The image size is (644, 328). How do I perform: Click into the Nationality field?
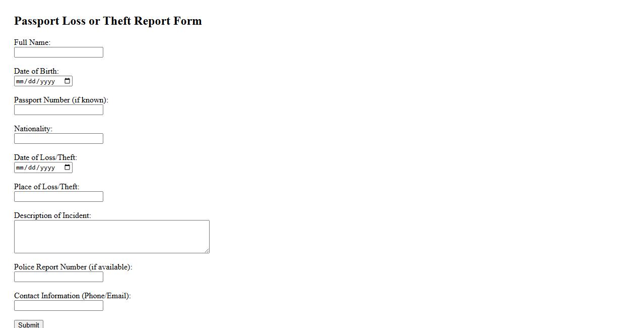tap(58, 139)
